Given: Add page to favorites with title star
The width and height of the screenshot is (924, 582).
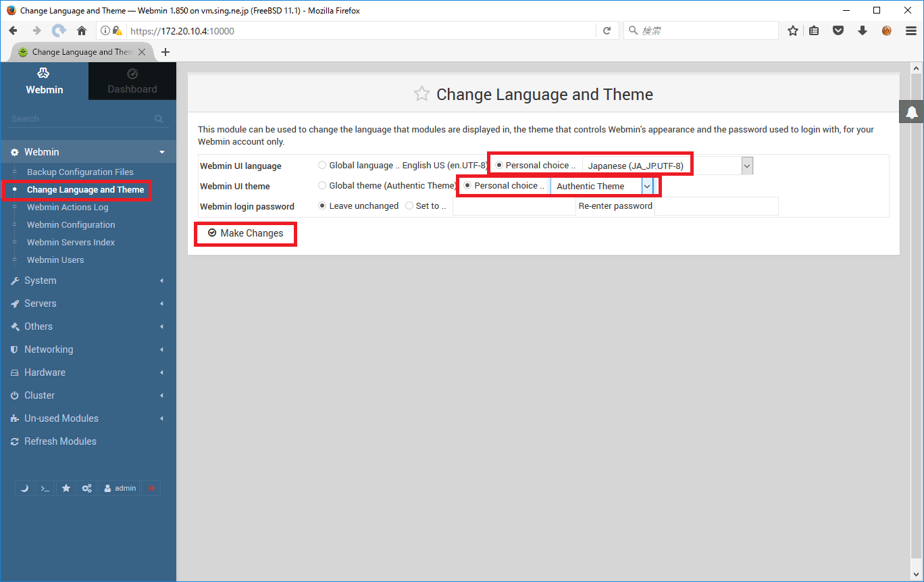Looking at the screenshot, I should [421, 94].
